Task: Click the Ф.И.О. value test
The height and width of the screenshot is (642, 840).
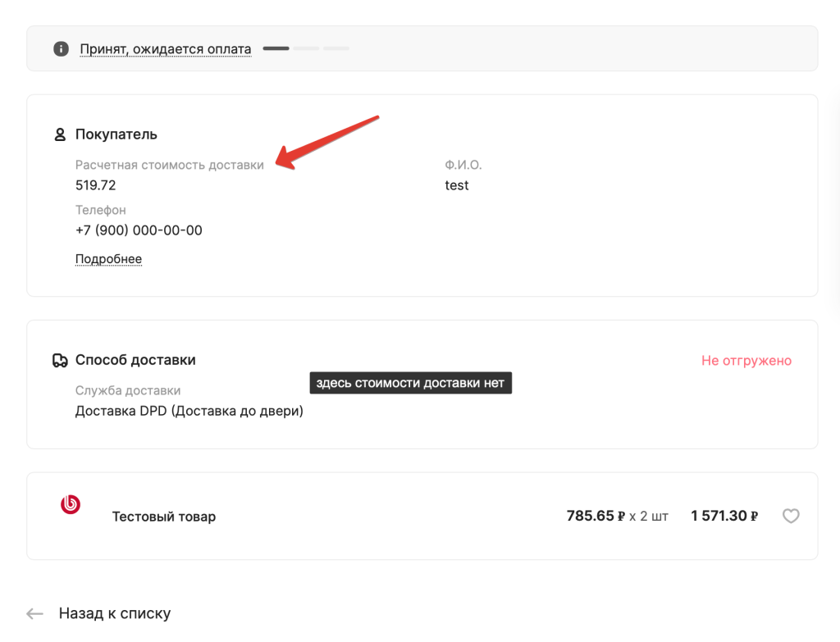Action: coord(456,185)
